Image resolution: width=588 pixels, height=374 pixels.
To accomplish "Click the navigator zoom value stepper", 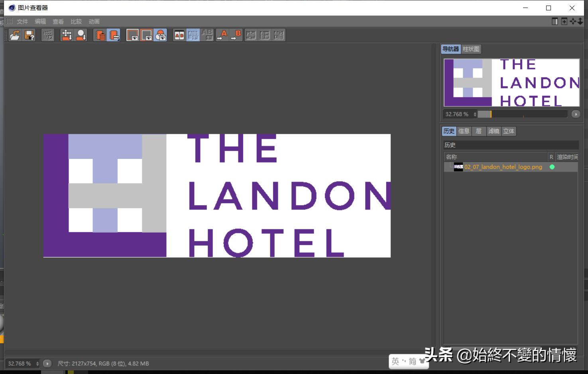I will click(475, 114).
